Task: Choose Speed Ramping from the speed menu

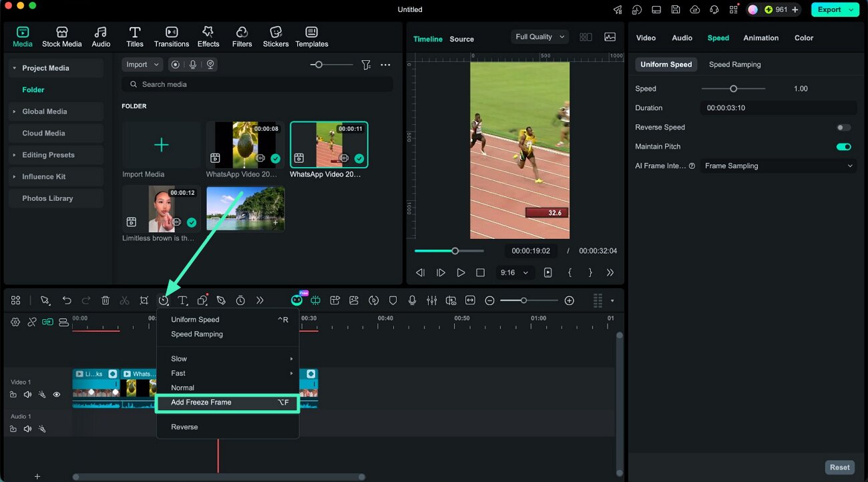Action: point(228,334)
